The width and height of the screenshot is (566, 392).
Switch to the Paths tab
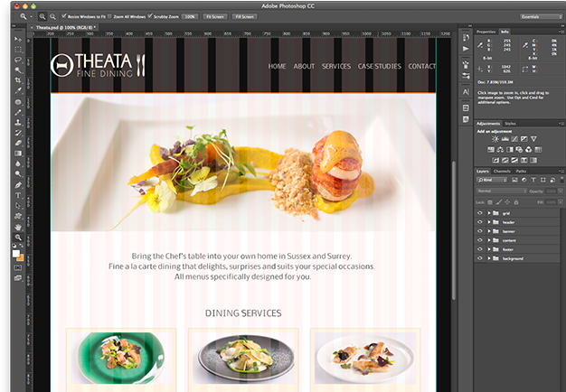click(x=521, y=171)
